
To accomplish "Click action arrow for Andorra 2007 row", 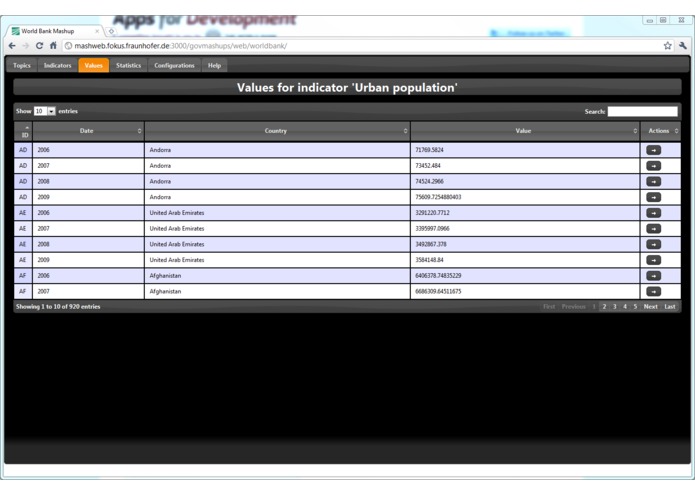I will 653,166.
